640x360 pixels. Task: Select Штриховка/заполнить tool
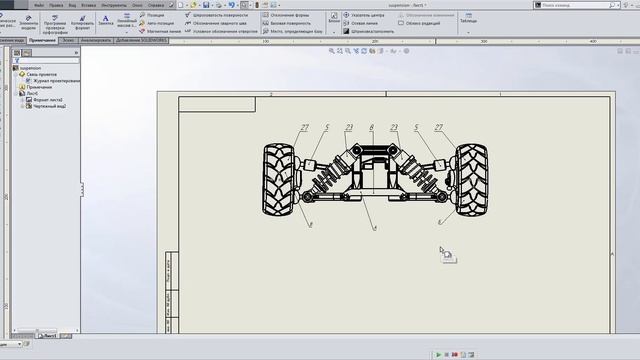click(369, 31)
